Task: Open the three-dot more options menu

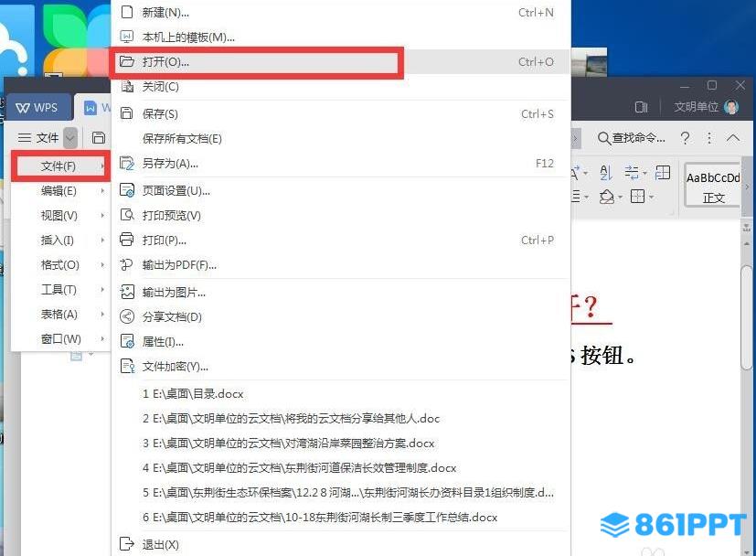Action: (709, 138)
